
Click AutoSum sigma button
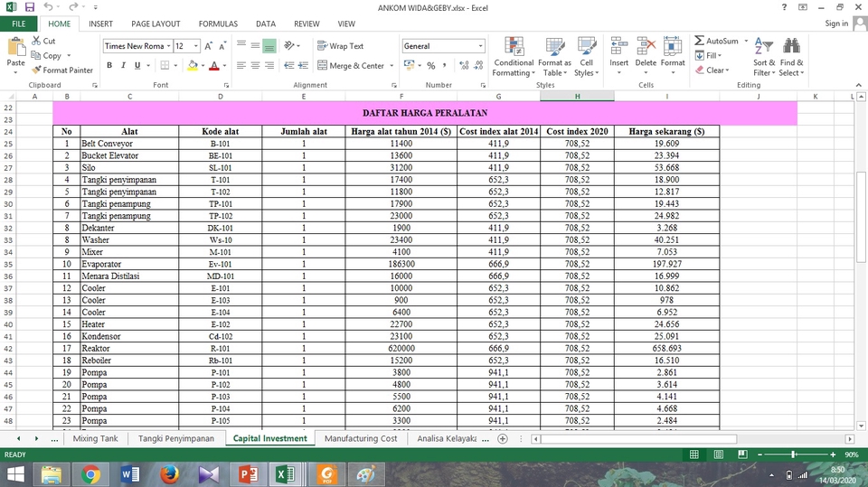pos(717,41)
